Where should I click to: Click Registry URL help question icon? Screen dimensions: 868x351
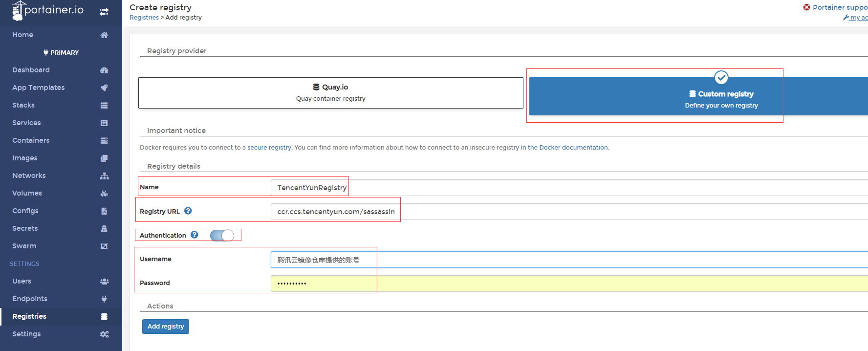[x=188, y=211]
